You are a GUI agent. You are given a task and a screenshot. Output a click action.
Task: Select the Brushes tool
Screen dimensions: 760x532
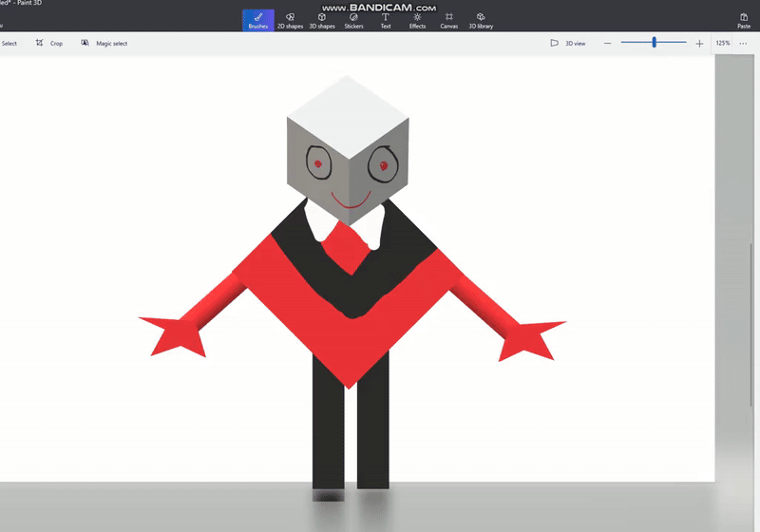(x=257, y=20)
